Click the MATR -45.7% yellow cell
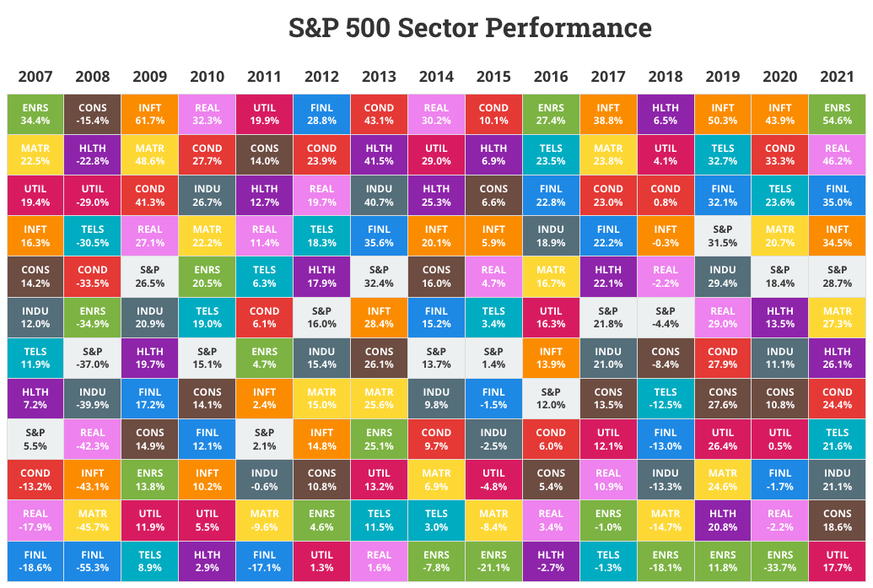The image size is (873, 588). [x=92, y=520]
